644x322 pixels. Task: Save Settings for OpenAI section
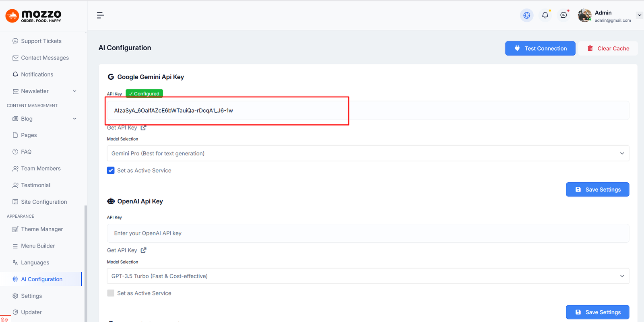pyautogui.click(x=597, y=312)
